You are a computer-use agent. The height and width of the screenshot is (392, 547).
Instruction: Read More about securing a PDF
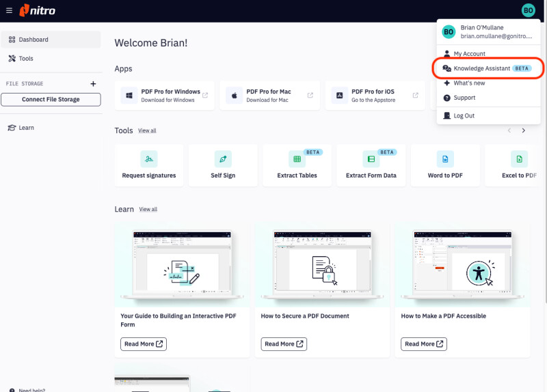(x=284, y=344)
